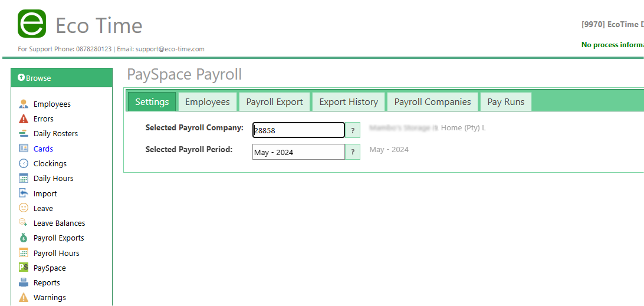Screen dimensions: 644x306
Task: Click the '[9970] EcoTime' header text
Action: click(x=612, y=24)
